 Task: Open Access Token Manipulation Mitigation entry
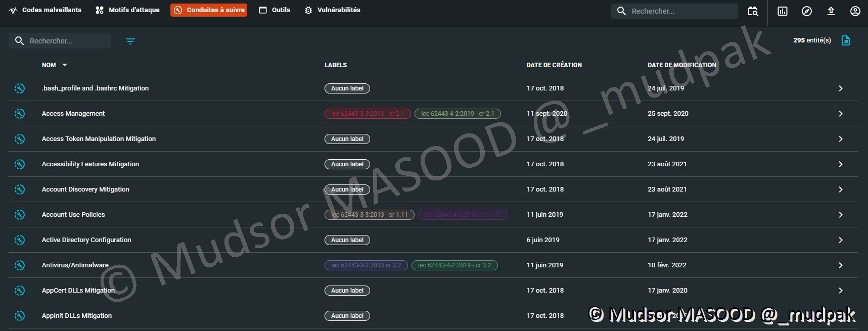click(x=99, y=139)
